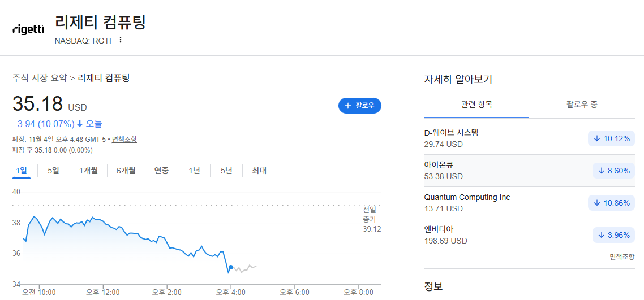Click the down arrow next to 오늘

pyautogui.click(x=80, y=124)
